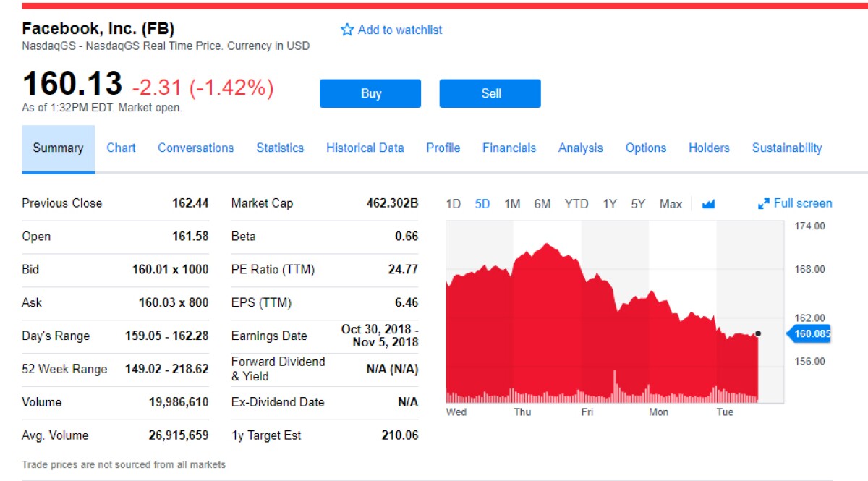Click the Ask value 160.03 x 800
Viewport: 868px width, 481px height.
point(174,302)
